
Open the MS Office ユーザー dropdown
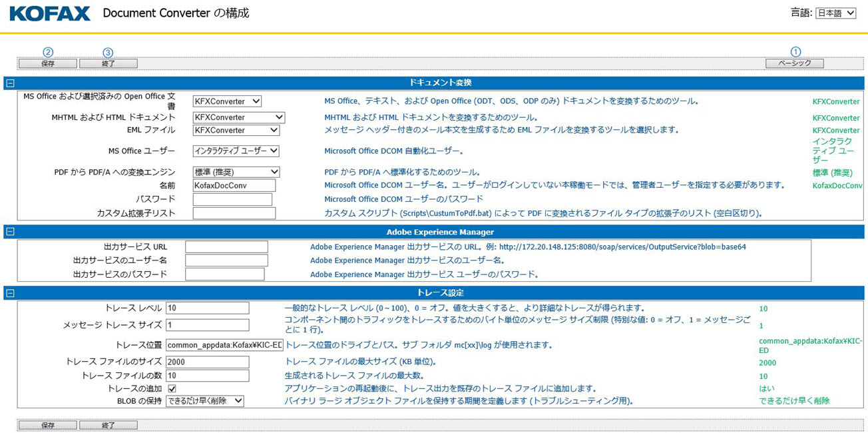236,151
